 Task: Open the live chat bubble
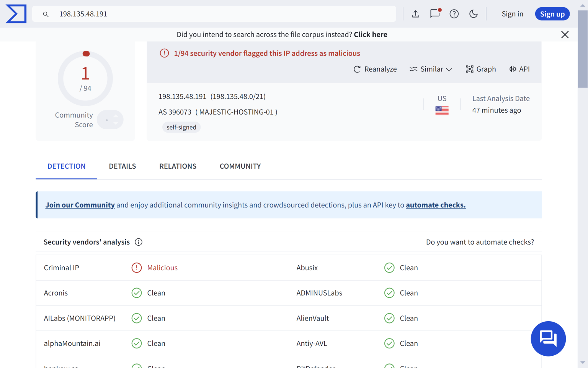[548, 338]
